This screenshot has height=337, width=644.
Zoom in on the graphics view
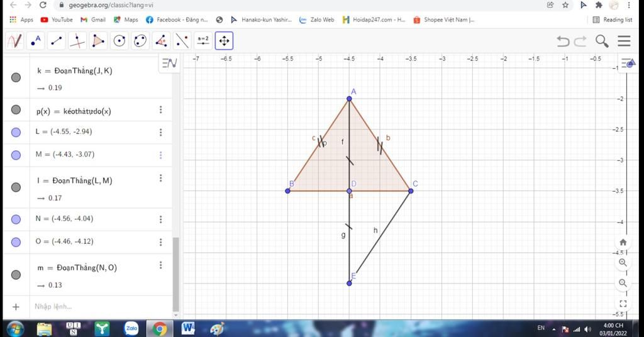point(623,263)
